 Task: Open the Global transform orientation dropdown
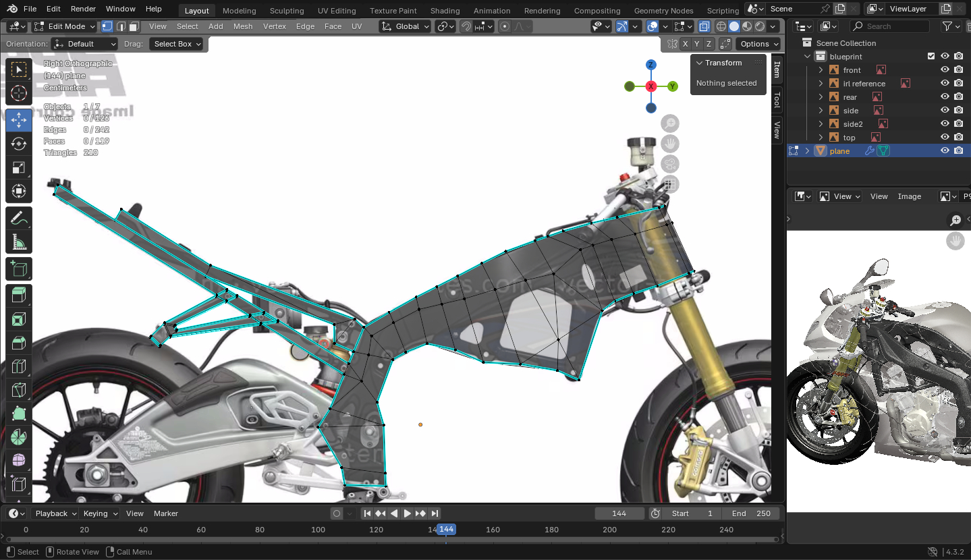405,26
